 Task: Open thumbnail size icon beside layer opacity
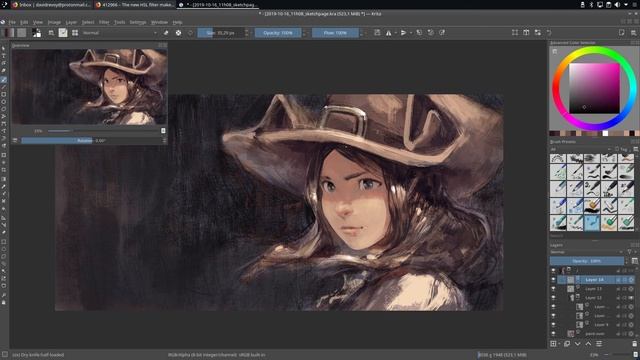click(635, 261)
